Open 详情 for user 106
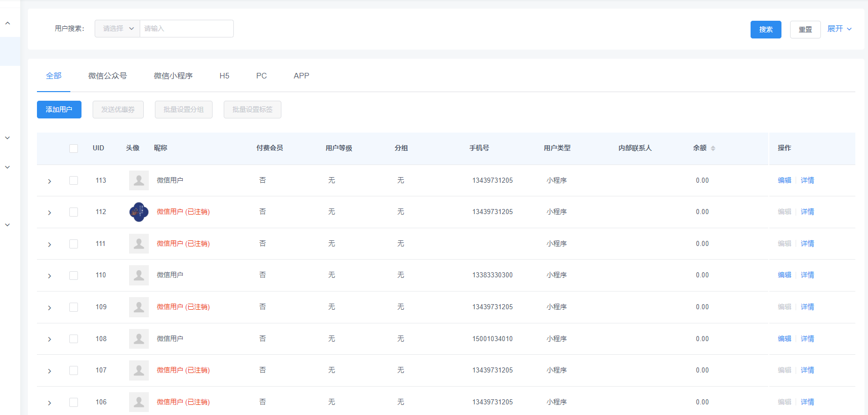The image size is (868, 415). (x=807, y=402)
